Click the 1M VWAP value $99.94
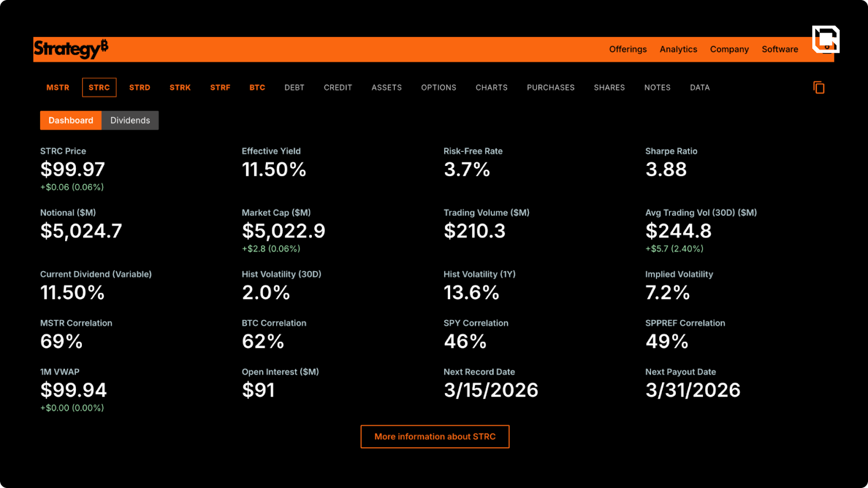The height and width of the screenshot is (488, 868). [74, 390]
